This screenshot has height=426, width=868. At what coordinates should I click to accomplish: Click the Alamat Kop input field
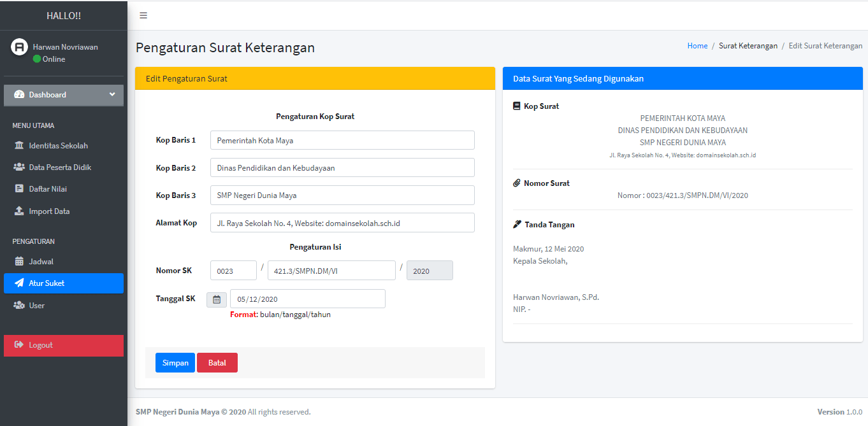342,223
